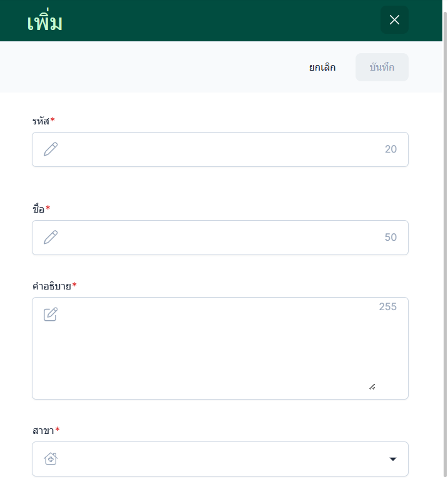Click the ยกเลิก button
Image resolution: width=448 pixels, height=494 pixels.
tap(322, 68)
